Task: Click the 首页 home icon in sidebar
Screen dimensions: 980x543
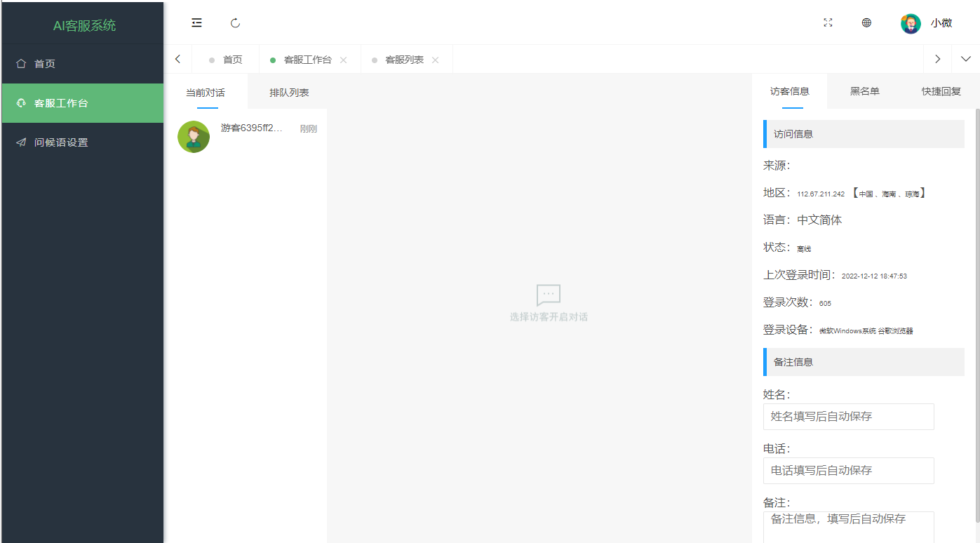Action: click(x=21, y=63)
